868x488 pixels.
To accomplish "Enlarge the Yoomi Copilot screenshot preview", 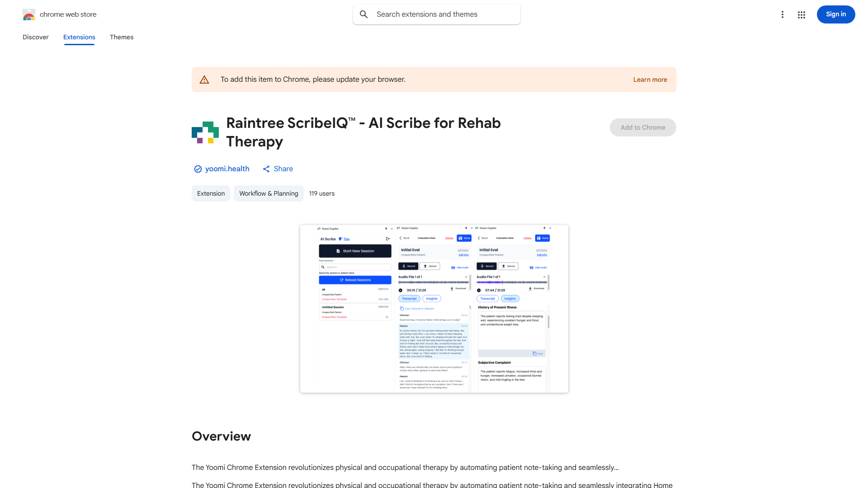I will point(434,309).
